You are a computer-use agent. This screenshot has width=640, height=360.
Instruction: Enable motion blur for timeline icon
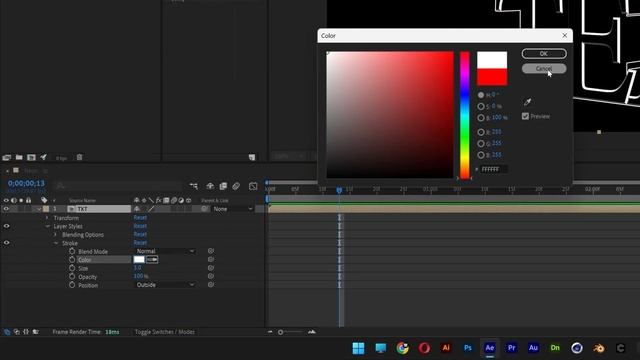point(236,186)
